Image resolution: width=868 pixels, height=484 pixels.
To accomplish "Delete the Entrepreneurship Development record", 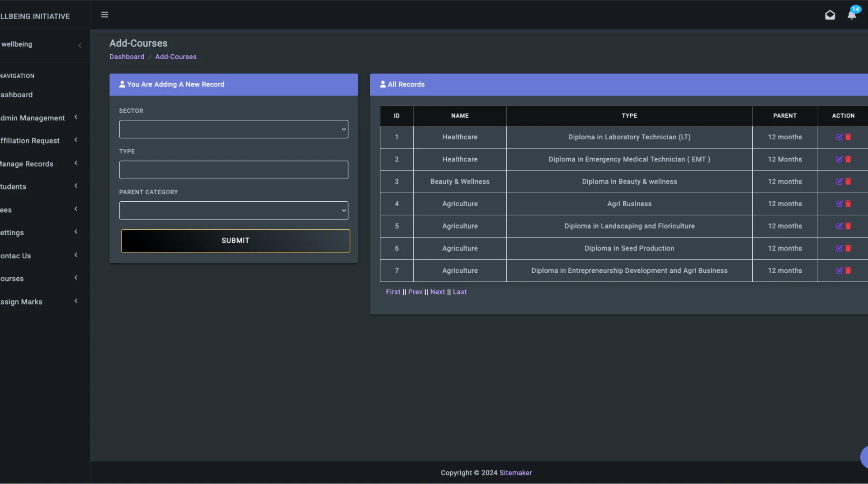I will tap(848, 270).
